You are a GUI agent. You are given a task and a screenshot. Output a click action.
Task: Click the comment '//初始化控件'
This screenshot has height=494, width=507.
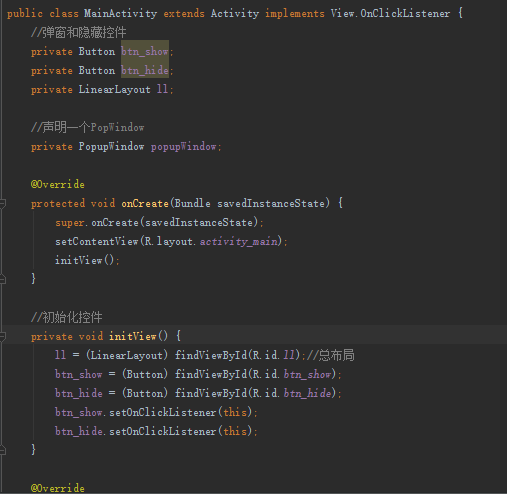tap(67, 318)
